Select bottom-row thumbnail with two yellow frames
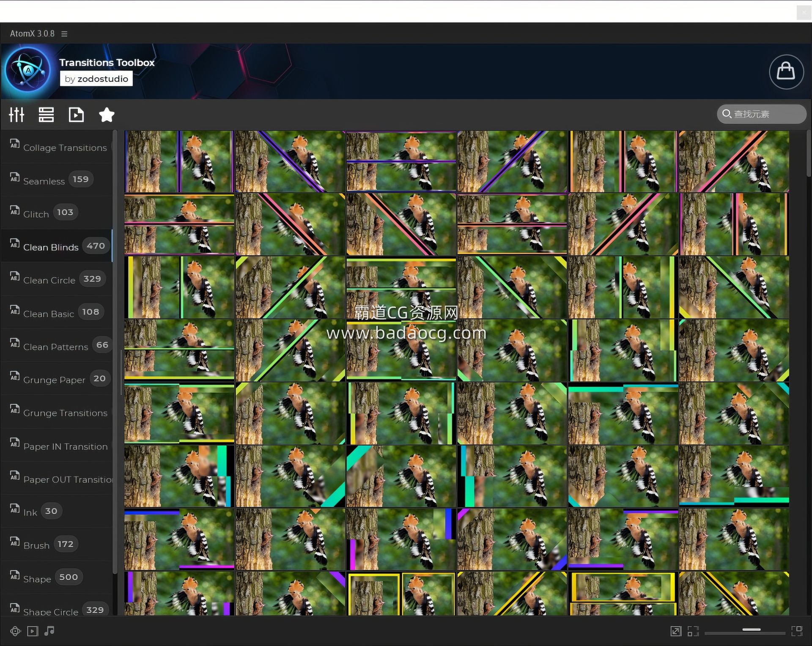 (x=401, y=594)
